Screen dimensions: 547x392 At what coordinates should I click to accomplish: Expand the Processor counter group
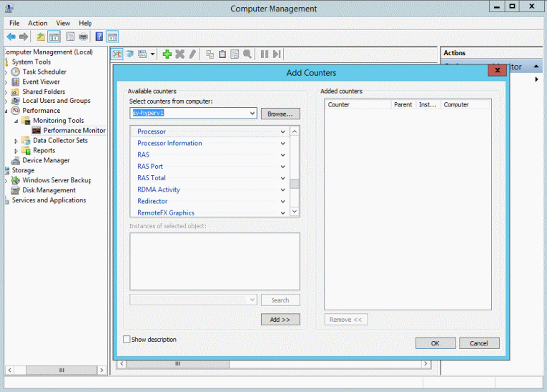[x=283, y=132]
